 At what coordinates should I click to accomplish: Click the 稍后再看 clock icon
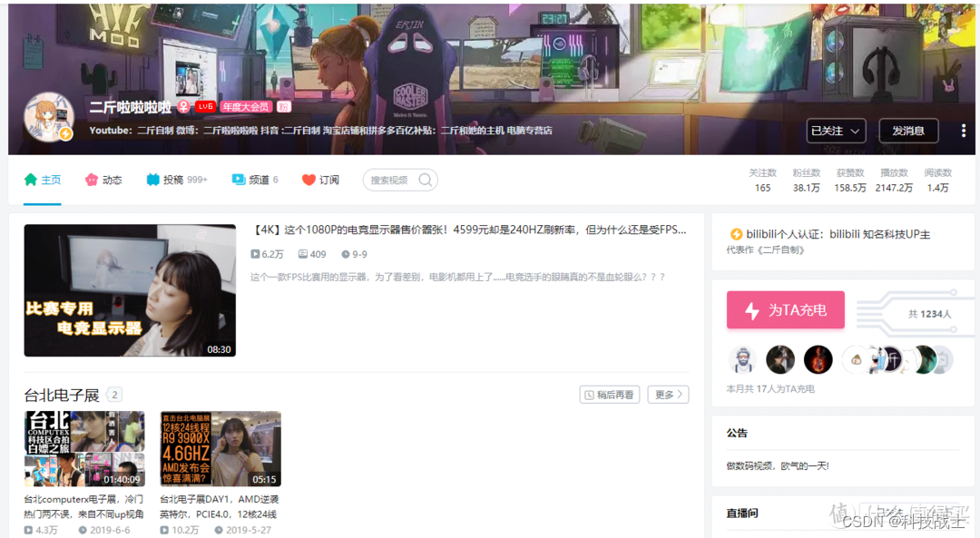coord(589,395)
